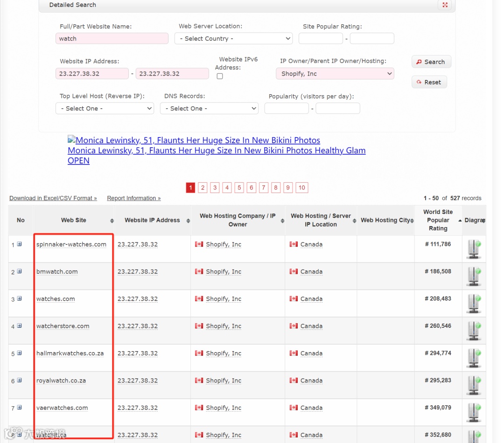Open diagram icon for bmwatch.com
The height and width of the screenshot is (443, 504).
(x=474, y=276)
